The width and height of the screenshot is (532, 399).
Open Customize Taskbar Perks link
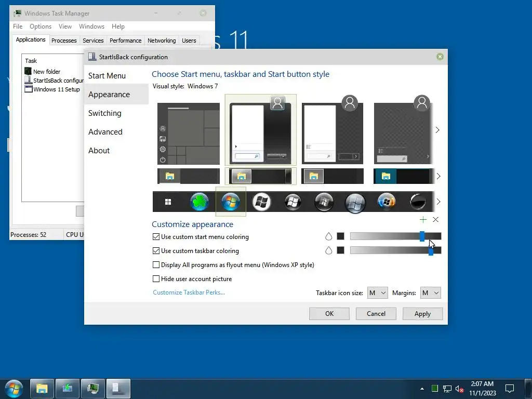189,292
